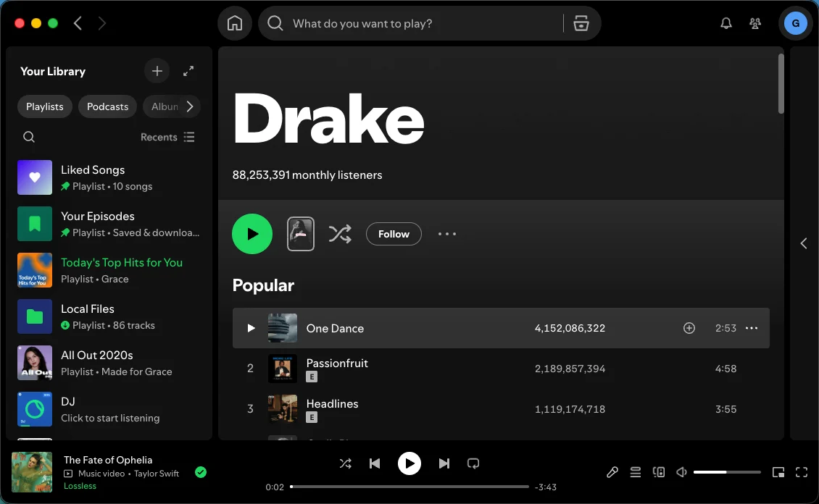The image size is (819, 504).
Task: Open the Miniplayer
Action: (778, 471)
